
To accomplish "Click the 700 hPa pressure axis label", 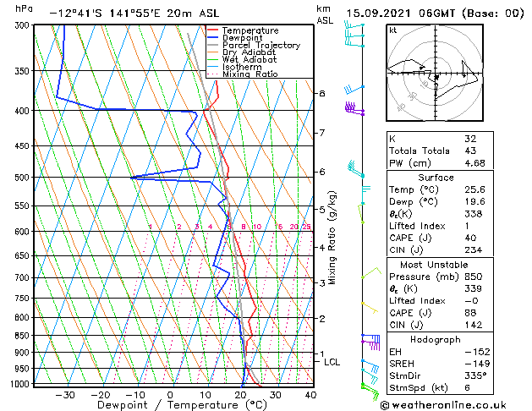I will coord(22,277).
